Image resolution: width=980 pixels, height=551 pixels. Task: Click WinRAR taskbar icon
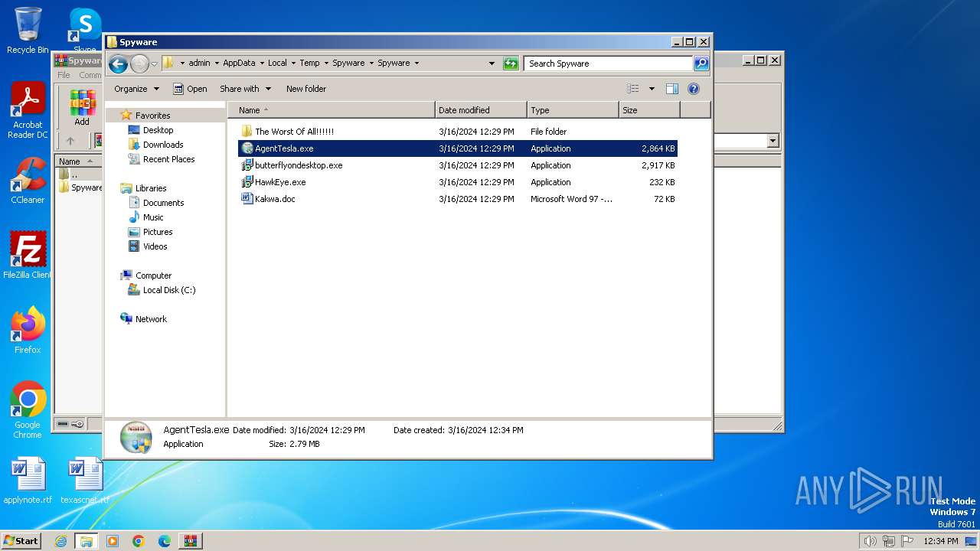coord(191,541)
